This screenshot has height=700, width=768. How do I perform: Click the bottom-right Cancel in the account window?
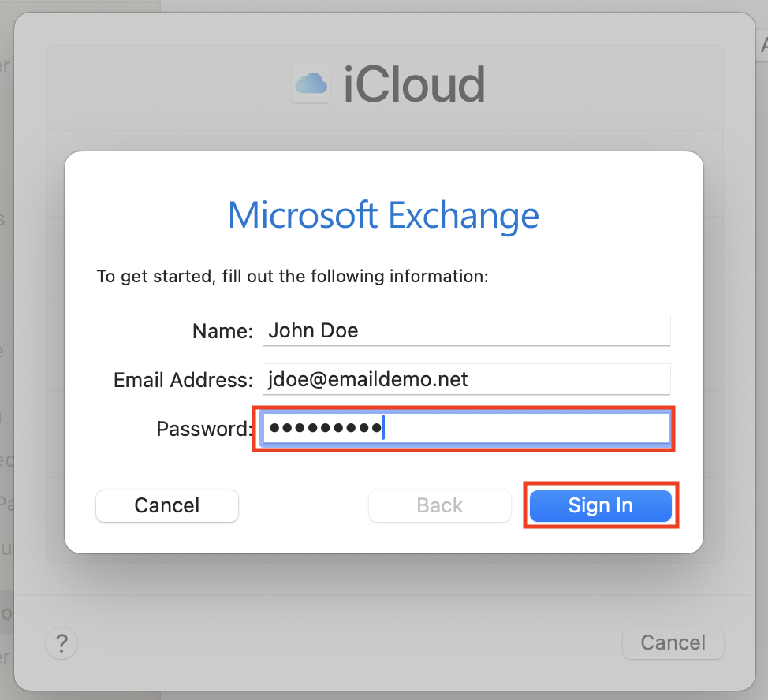(x=673, y=642)
